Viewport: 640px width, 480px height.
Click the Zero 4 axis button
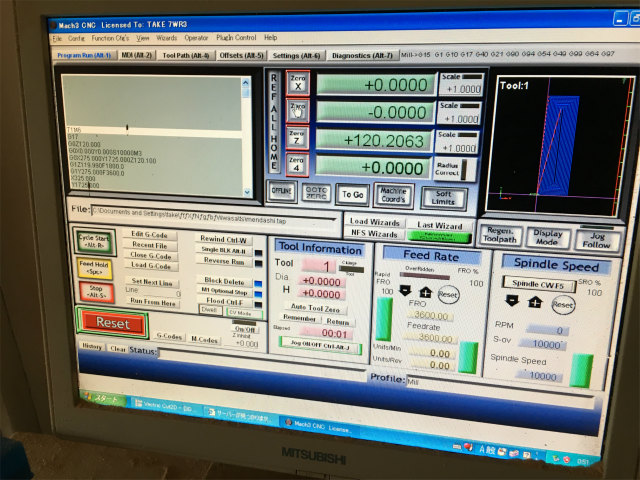click(x=297, y=164)
